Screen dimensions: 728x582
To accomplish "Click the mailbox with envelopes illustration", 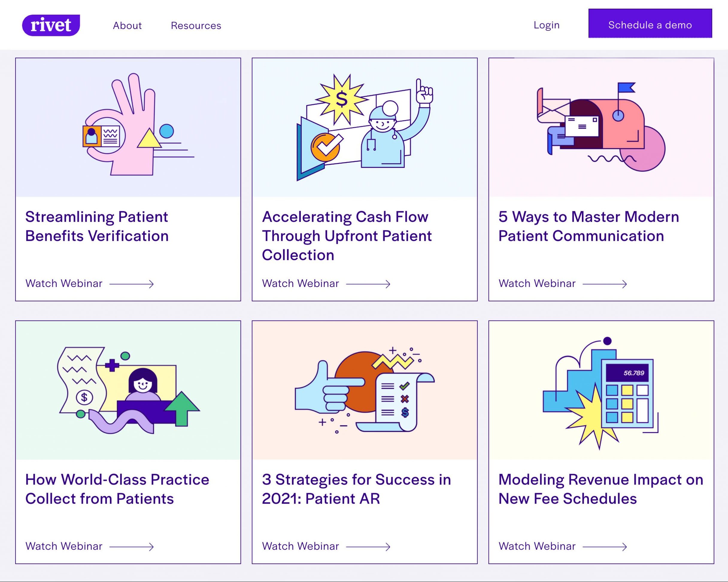I will click(x=601, y=127).
